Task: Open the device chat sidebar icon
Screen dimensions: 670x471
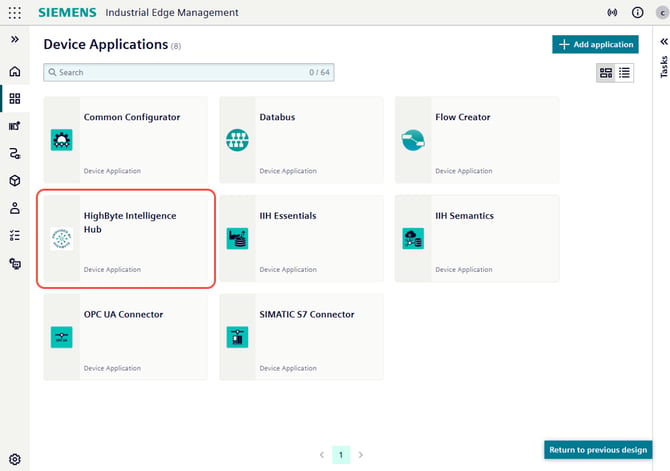Action: 15,263
